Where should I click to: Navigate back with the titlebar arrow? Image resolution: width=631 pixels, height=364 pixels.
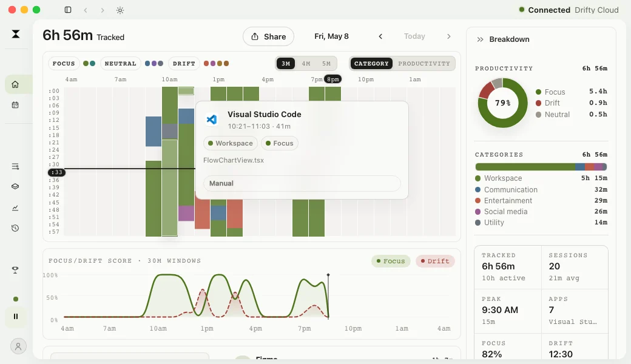pos(86,10)
